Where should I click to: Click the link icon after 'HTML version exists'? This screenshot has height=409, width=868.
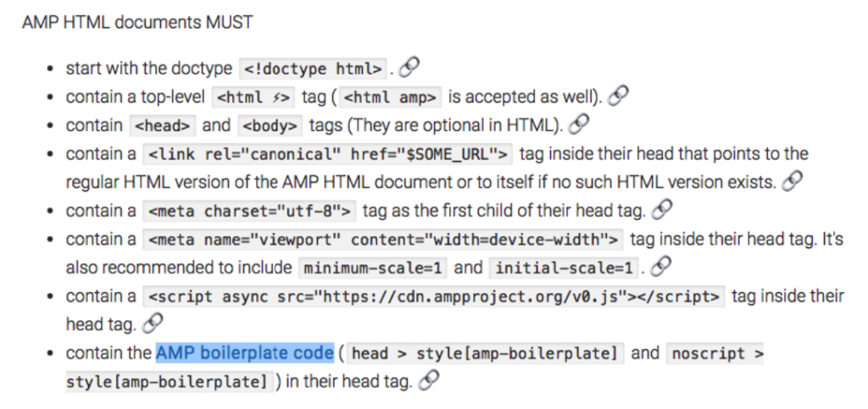(x=793, y=181)
